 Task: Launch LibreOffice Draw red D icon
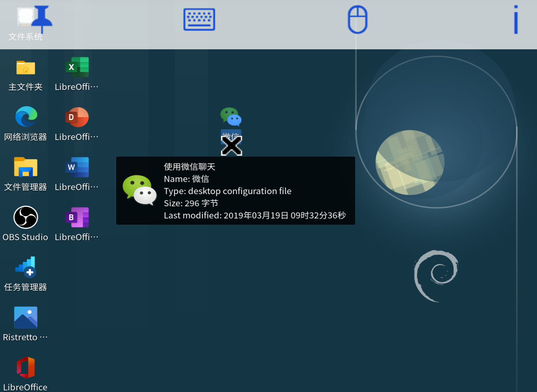tap(77, 117)
